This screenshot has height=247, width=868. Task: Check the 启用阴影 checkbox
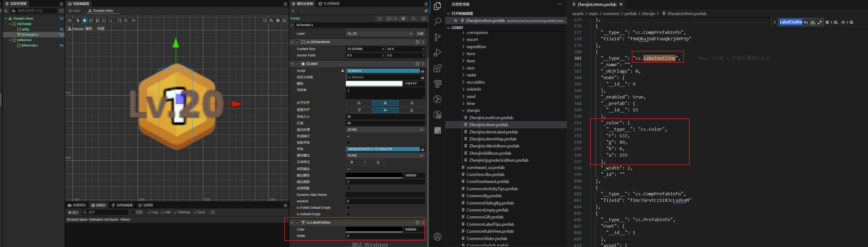click(348, 188)
